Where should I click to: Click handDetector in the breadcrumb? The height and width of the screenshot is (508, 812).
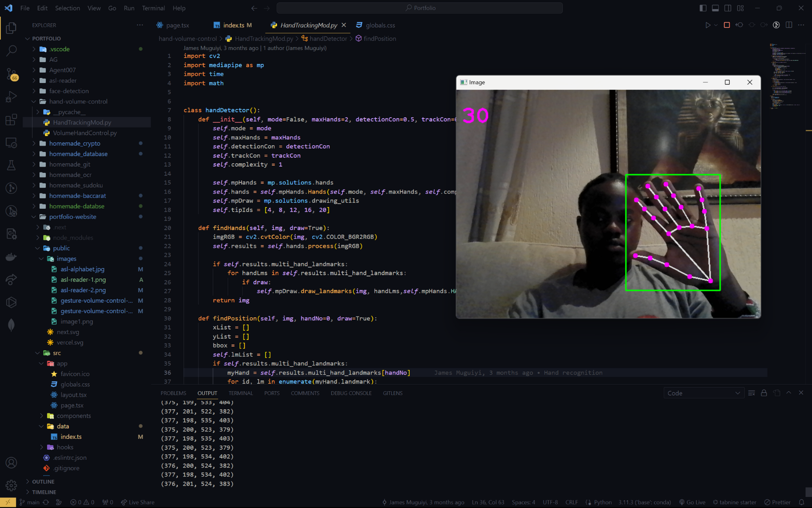[x=328, y=39]
